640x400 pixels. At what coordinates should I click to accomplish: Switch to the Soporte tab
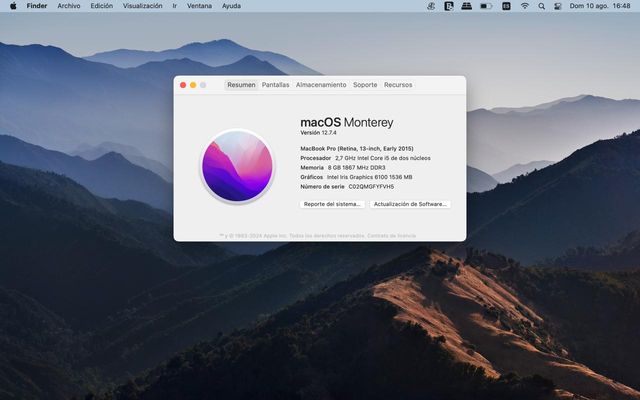[365, 85]
